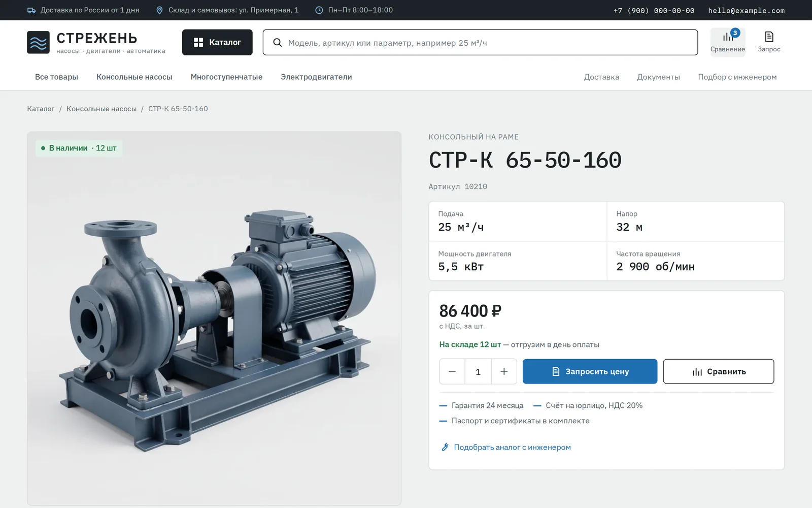Screen dimensions: 812x508
Task: Decrease quantity with the minus button
Action: (x=452, y=371)
